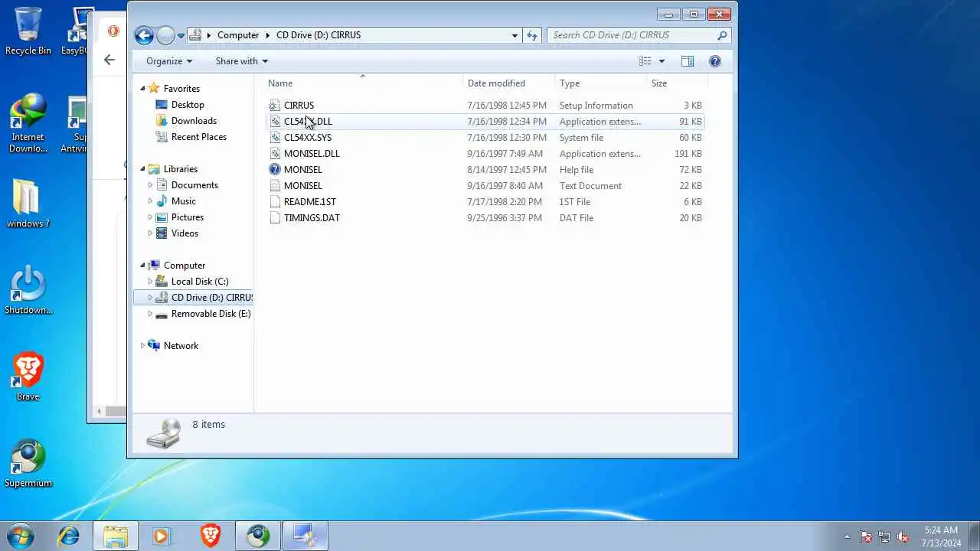Show hidden system tray icons
The height and width of the screenshot is (551, 980).
point(847,537)
